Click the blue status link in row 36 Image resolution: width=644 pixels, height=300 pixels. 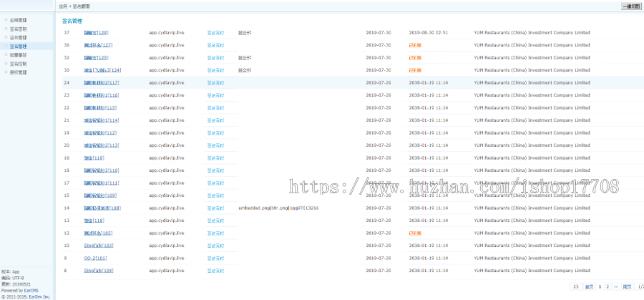tap(215, 45)
